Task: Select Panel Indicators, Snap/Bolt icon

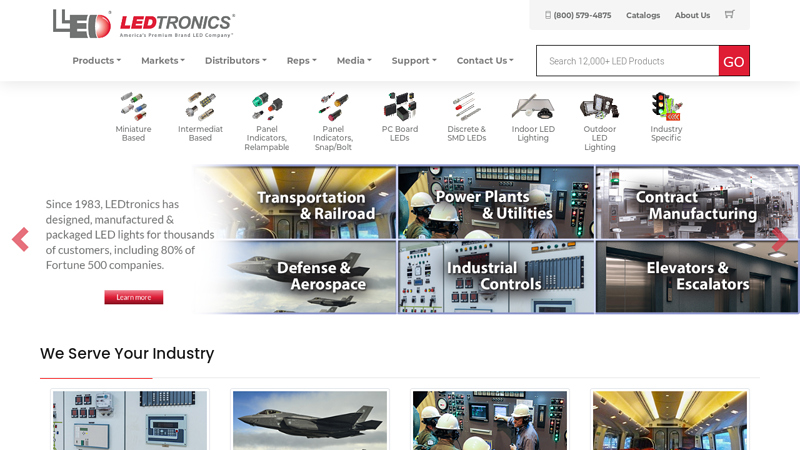Action: coord(333,106)
